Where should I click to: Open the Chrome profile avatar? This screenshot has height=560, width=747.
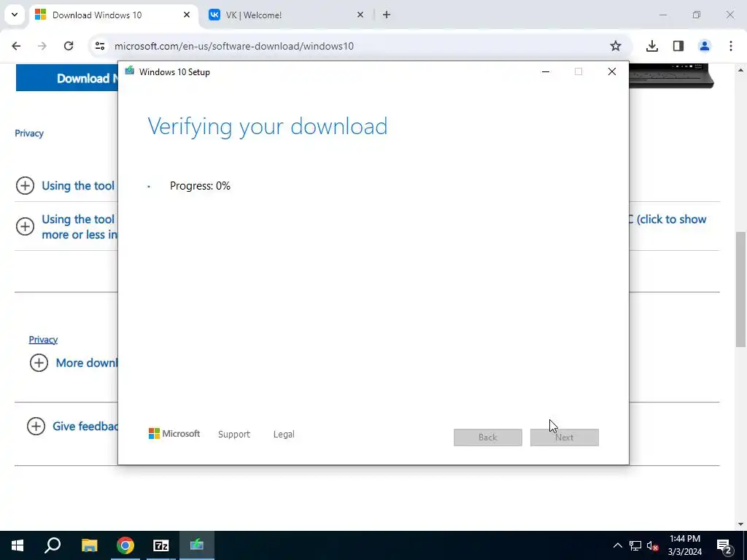click(x=704, y=46)
